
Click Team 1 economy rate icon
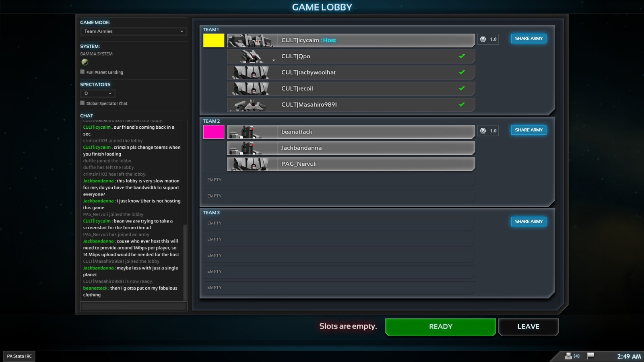coord(483,39)
